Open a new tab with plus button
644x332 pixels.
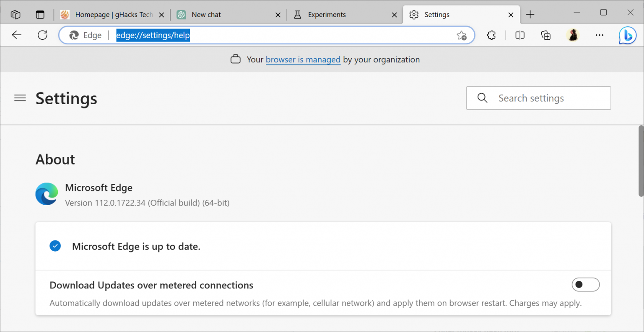tap(530, 14)
